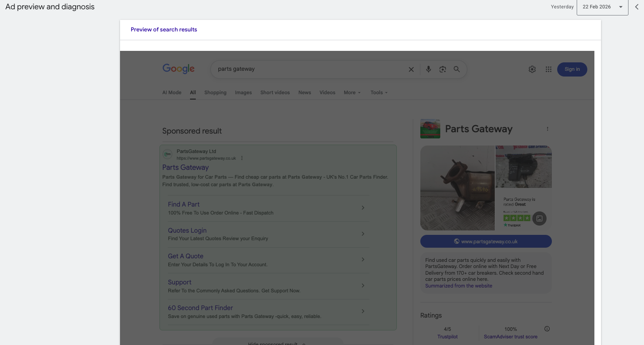Viewport: 644px width, 345px height.
Task: Open the quick settings gear icon
Action: [532, 69]
